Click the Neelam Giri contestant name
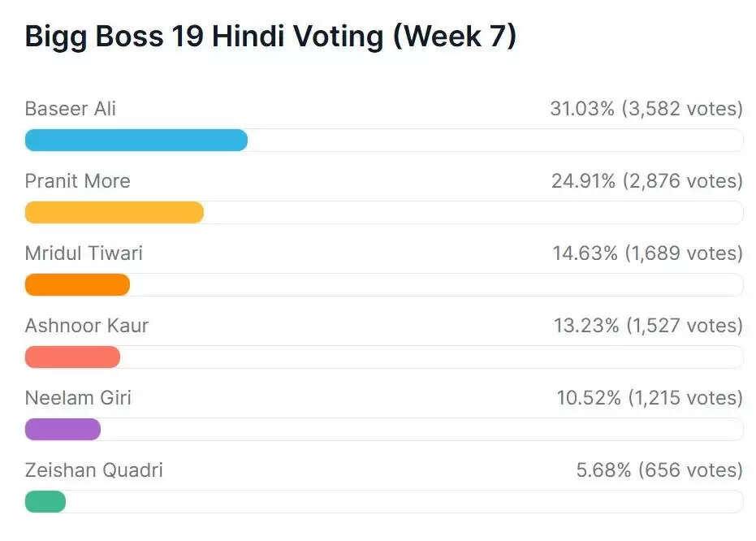Screen dimensions: 756x541 coord(78,398)
